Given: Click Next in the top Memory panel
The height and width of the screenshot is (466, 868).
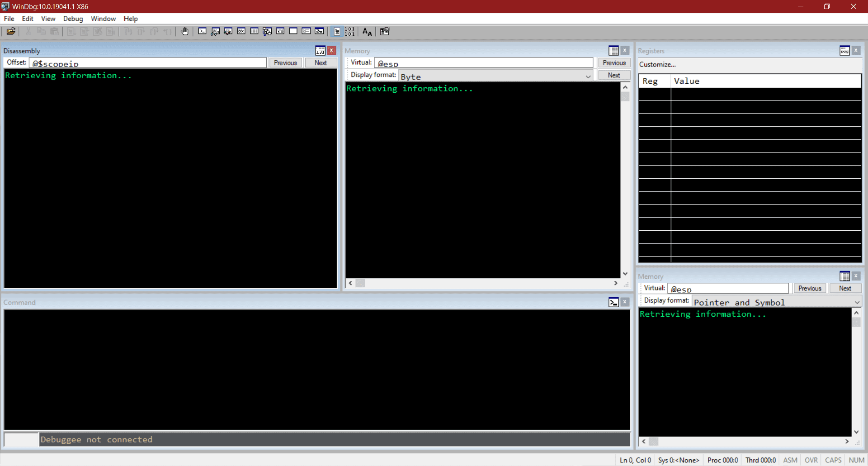Looking at the screenshot, I should click(614, 75).
